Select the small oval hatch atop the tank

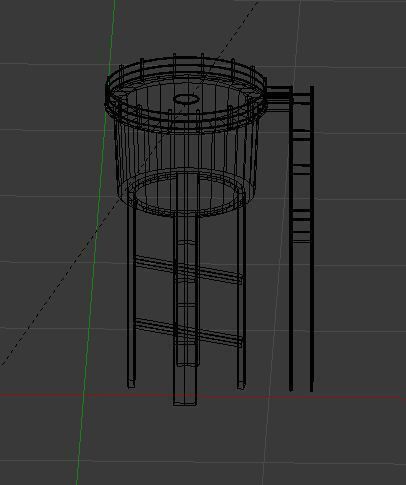(186, 99)
